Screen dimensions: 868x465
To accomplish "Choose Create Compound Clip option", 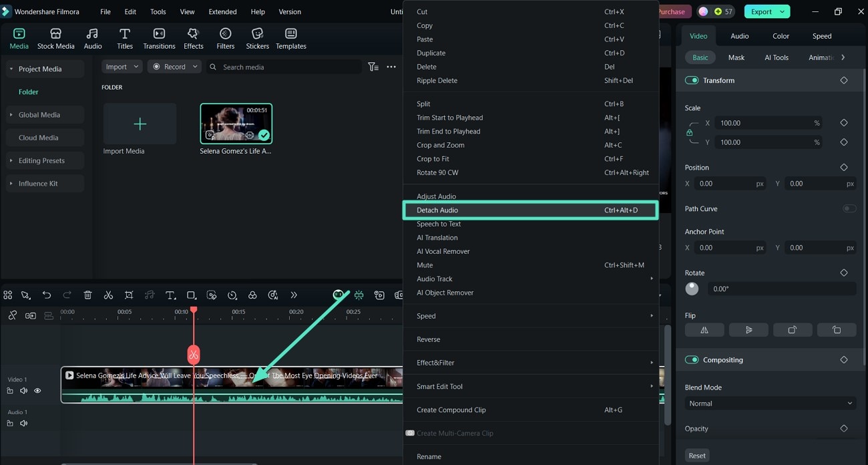I will 531,410.
